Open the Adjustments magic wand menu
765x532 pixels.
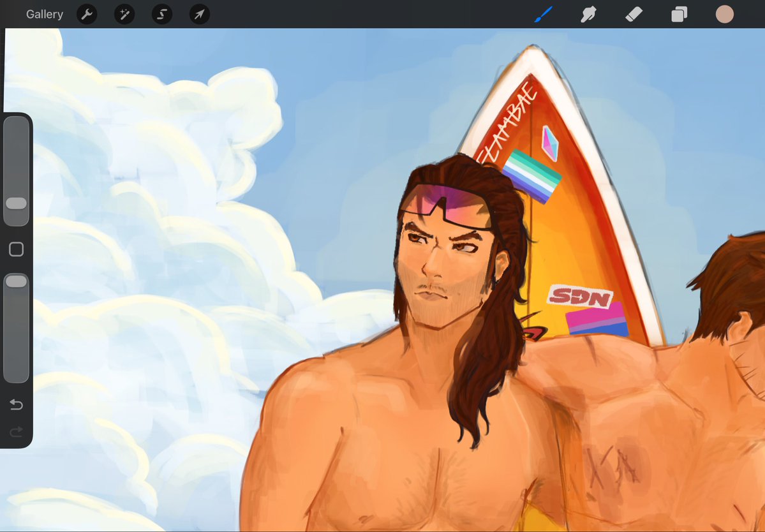[124, 15]
